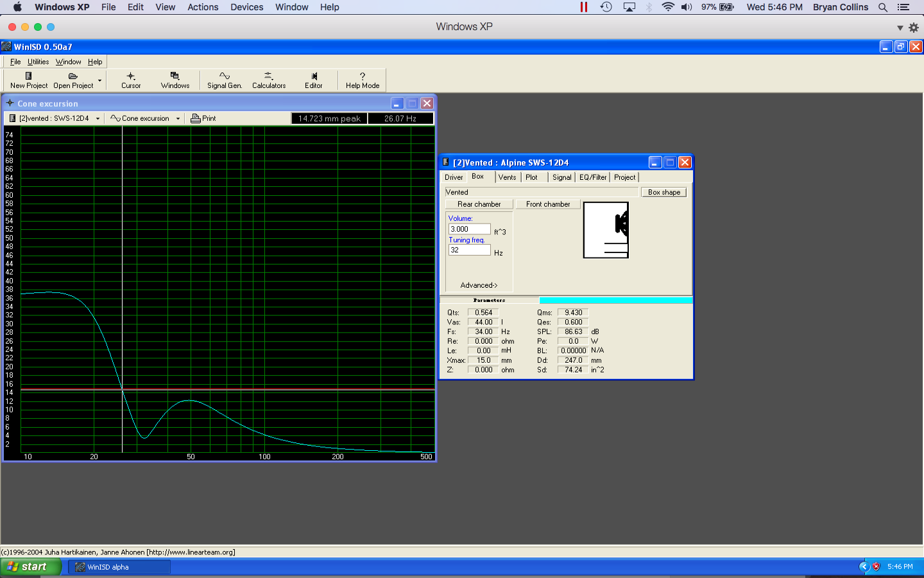Click the Sd value 74.24

click(574, 370)
